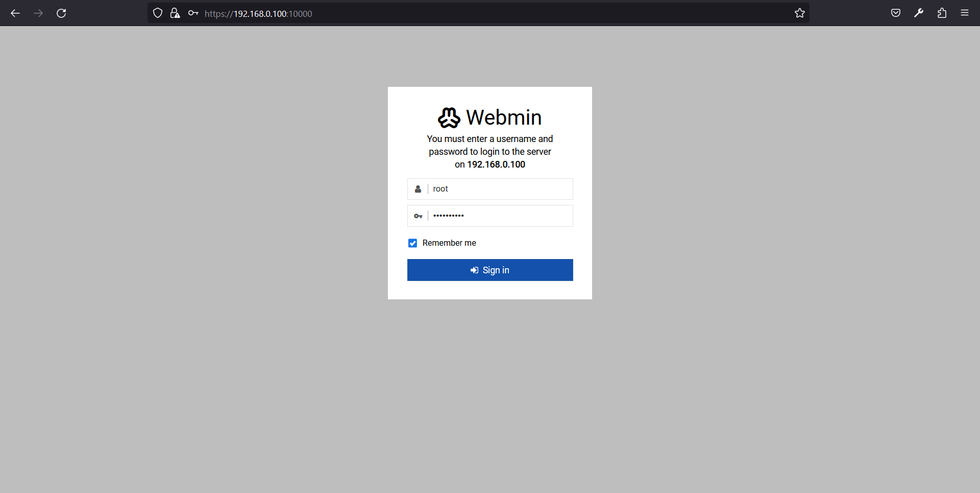Open developer tools wrench icon

point(919,13)
